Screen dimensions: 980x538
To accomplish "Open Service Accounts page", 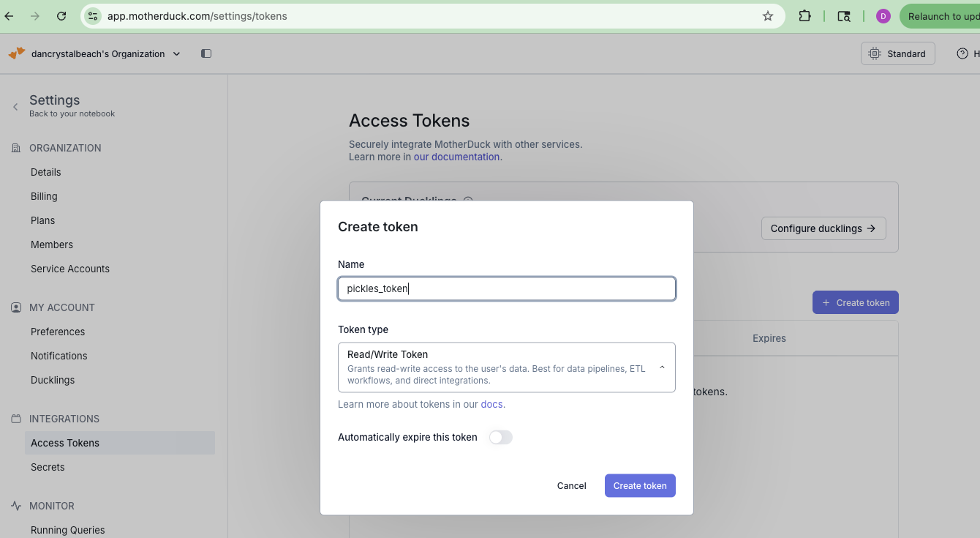I will coord(70,269).
